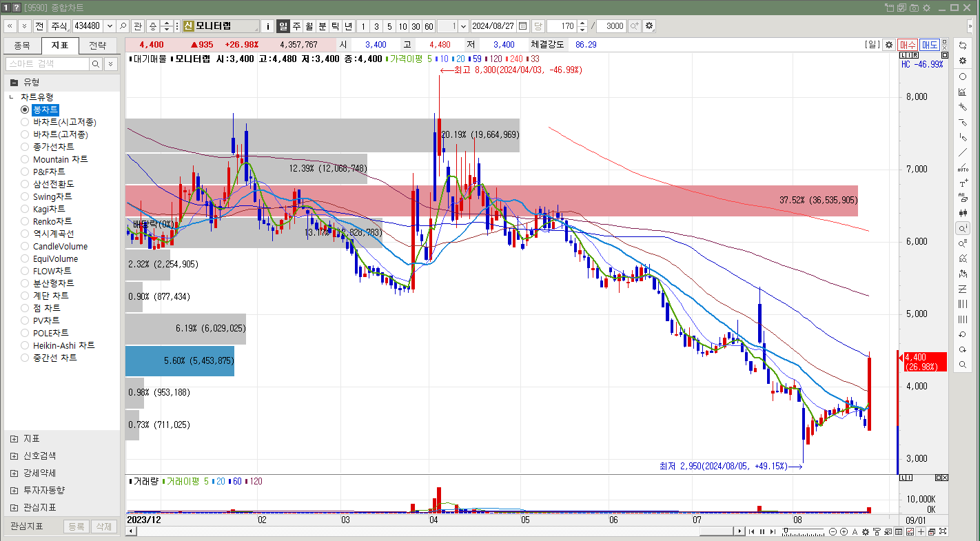Select the horizontal line pencil tool

pos(963,122)
